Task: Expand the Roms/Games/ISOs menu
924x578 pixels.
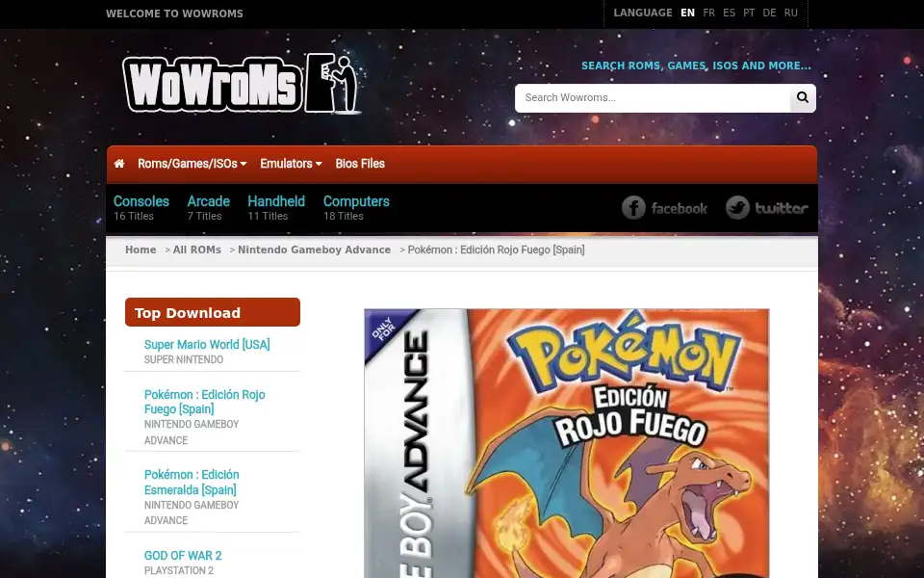Action: [192, 164]
